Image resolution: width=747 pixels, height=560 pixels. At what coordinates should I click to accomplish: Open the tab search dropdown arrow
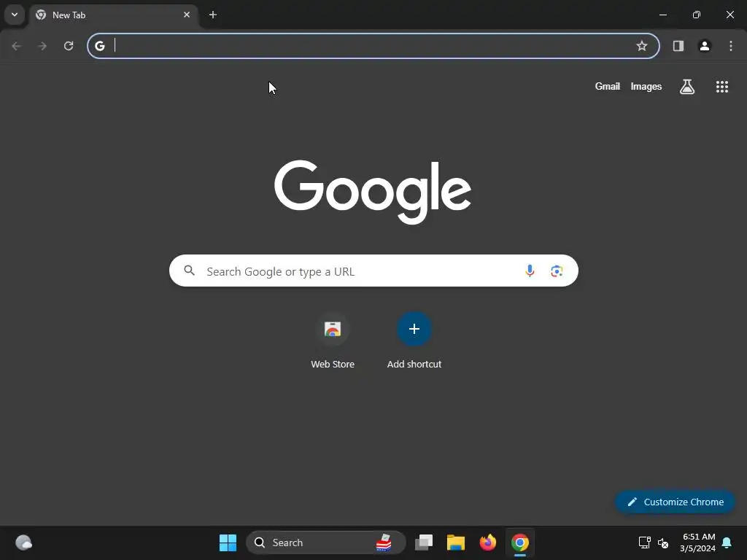15,15
